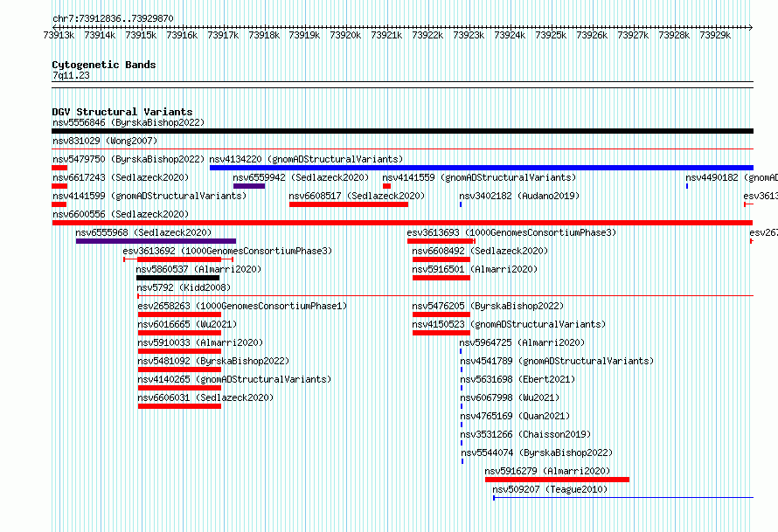Viewport: 778px width, 532px height.
Task: Click the nsv4765169 (Quan2021) label
Action: (x=515, y=416)
